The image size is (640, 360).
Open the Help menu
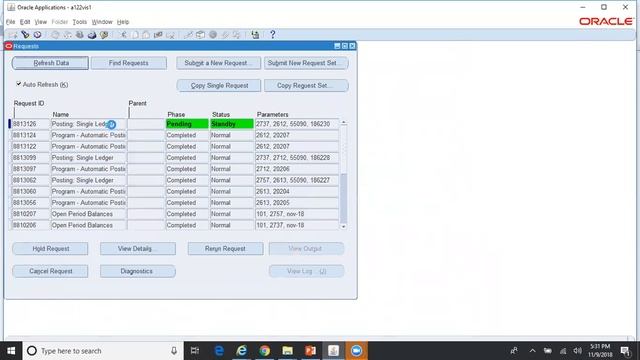coord(123,22)
